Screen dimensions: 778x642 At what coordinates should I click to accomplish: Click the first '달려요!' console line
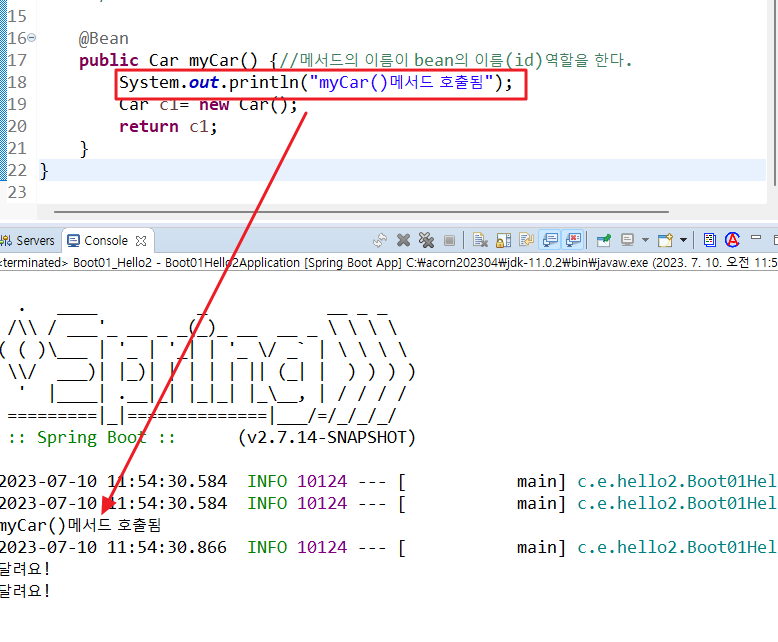[x=25, y=569]
